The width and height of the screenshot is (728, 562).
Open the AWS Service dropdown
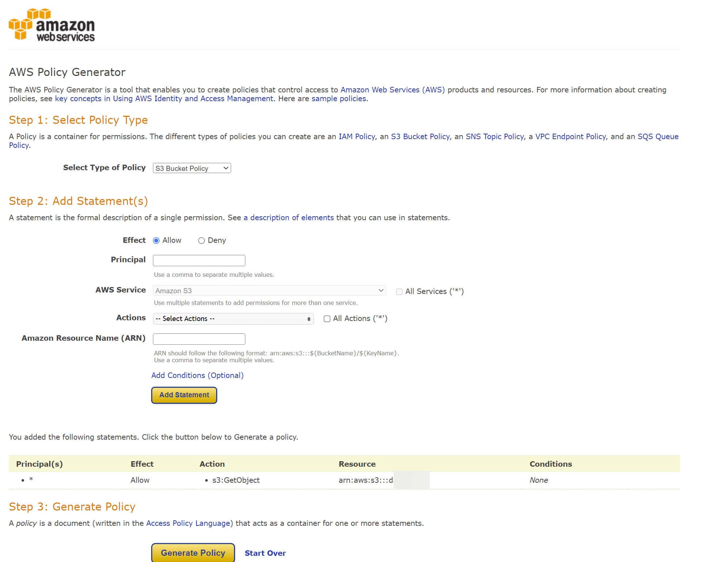269,290
